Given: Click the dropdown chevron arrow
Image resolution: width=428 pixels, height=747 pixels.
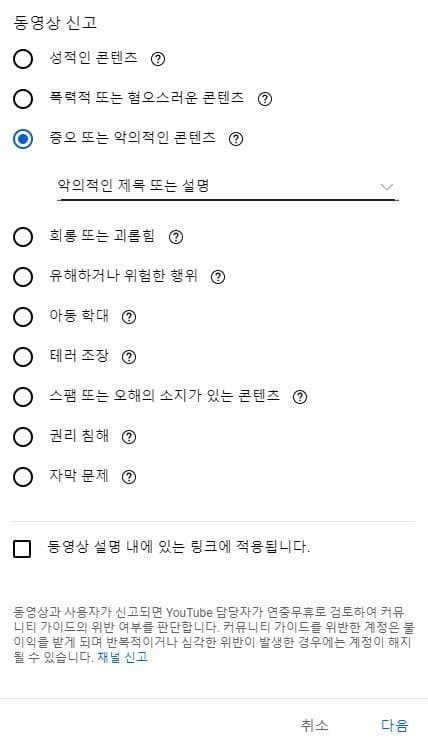Looking at the screenshot, I should pos(387,187).
